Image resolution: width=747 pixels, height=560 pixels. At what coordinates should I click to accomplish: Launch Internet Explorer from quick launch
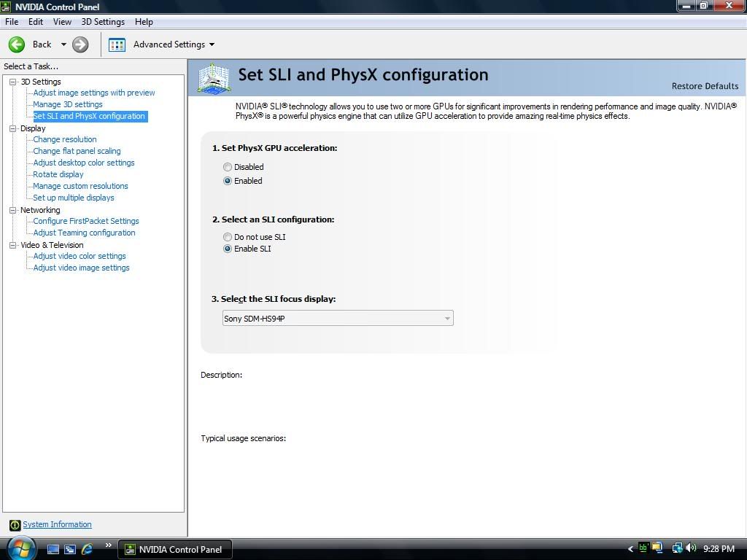pyautogui.click(x=88, y=549)
